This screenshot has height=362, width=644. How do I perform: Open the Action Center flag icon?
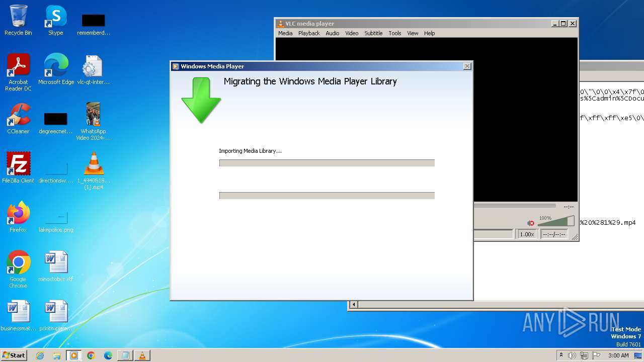pos(596,355)
